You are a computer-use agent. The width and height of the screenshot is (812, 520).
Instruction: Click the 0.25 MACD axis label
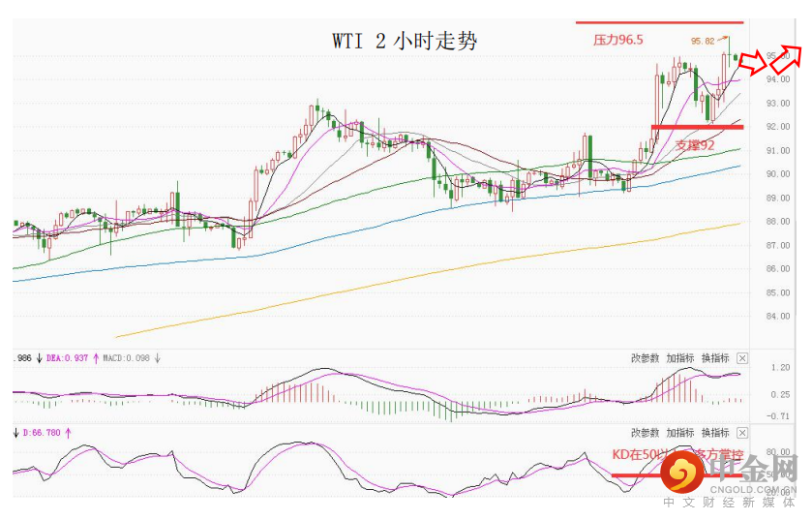click(781, 395)
